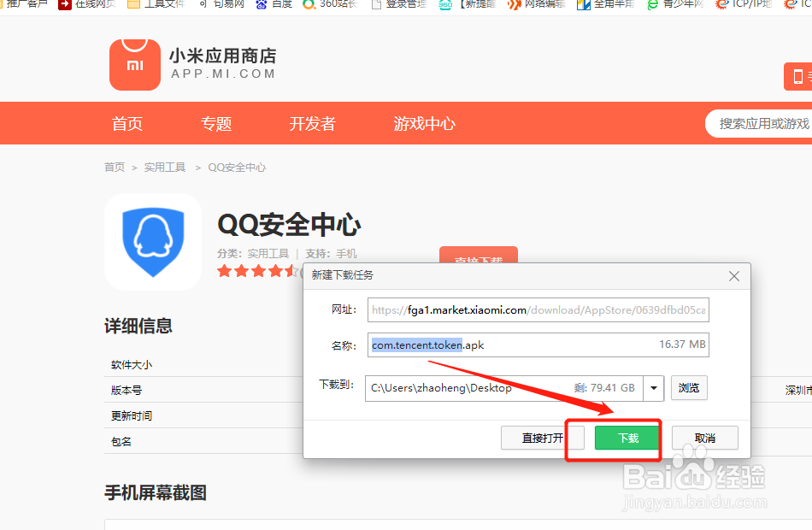Click the 下载到 path field
Screen dimensions: 812x530
point(504,388)
